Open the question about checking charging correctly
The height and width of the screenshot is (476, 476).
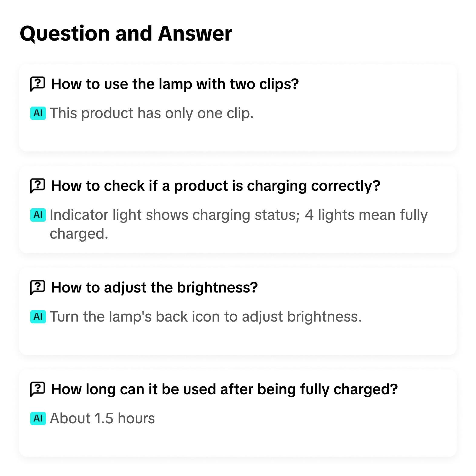(x=216, y=186)
